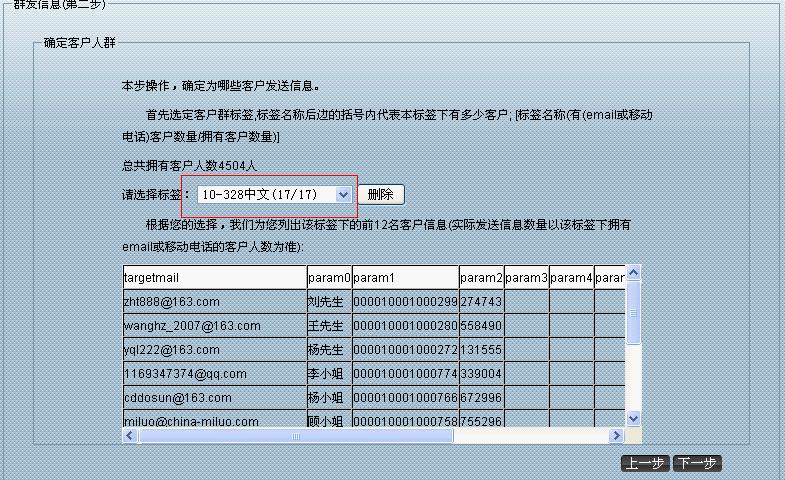Click the customer table's vertical scrollbar thumb
The height and width of the screenshot is (480, 785).
point(632,312)
